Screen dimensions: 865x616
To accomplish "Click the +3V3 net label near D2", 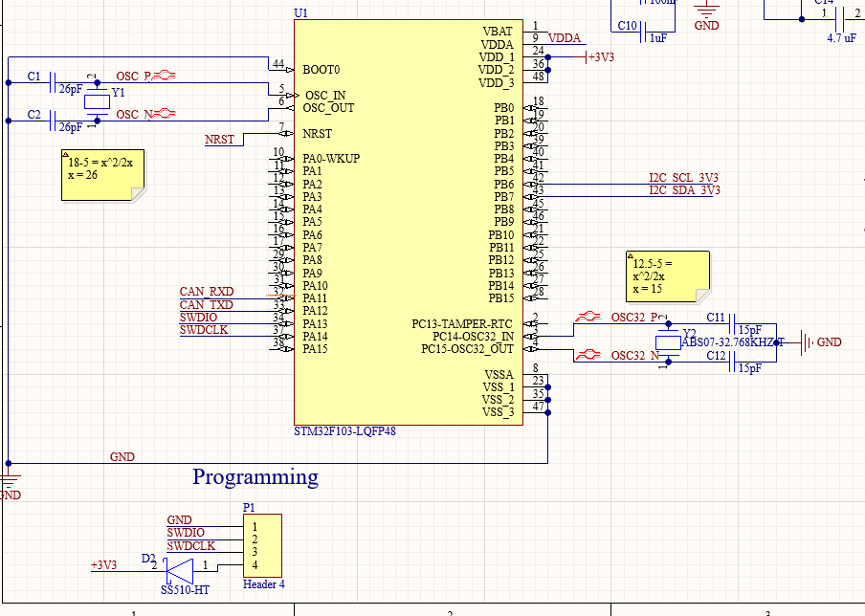I will (103, 565).
